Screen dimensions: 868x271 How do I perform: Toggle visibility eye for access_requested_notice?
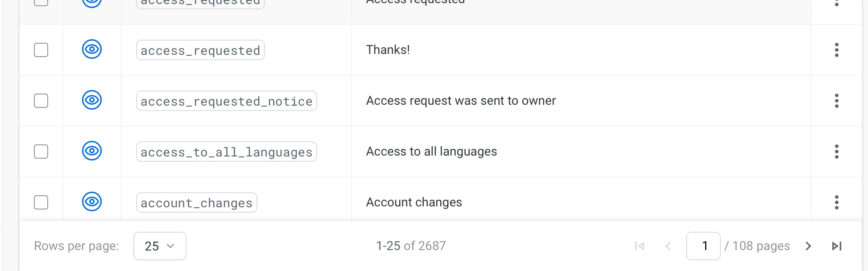(x=92, y=100)
